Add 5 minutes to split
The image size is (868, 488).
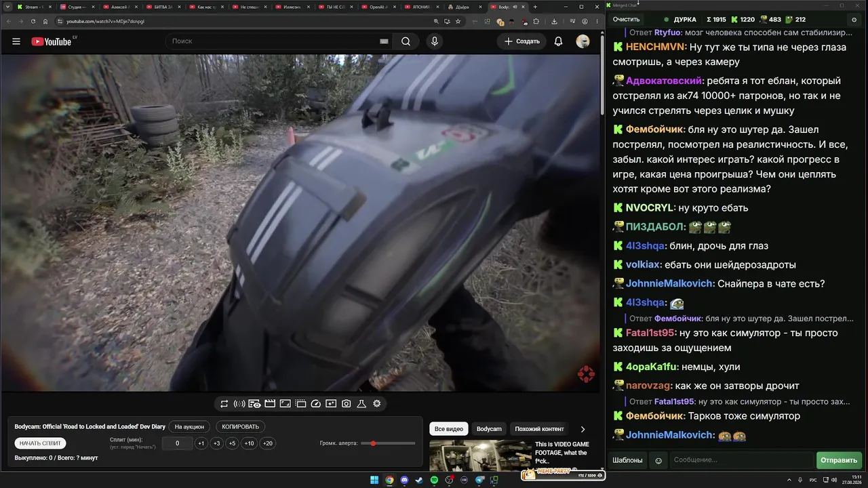pos(232,443)
